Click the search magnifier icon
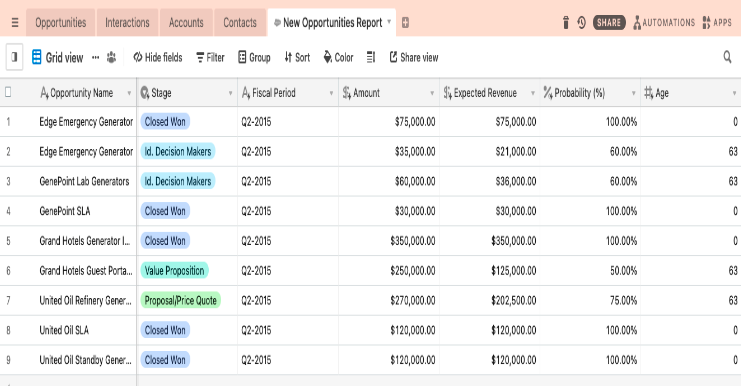 (x=727, y=57)
